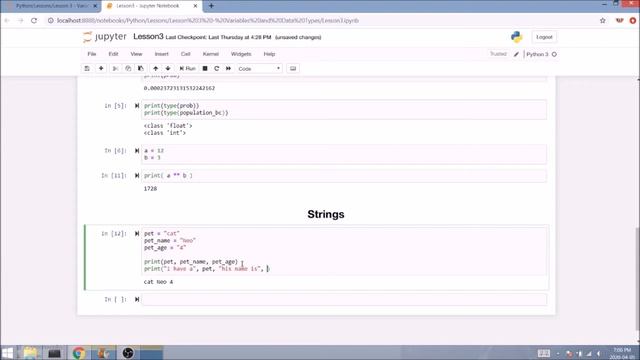This screenshot has height=360, width=640.
Task: Open a new browser tab
Action: click(x=211, y=6)
